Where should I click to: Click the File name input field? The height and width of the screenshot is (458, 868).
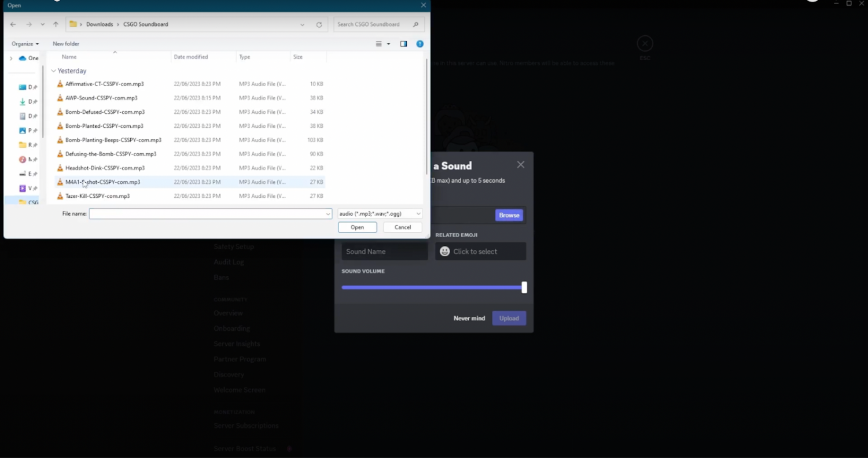pyautogui.click(x=210, y=214)
